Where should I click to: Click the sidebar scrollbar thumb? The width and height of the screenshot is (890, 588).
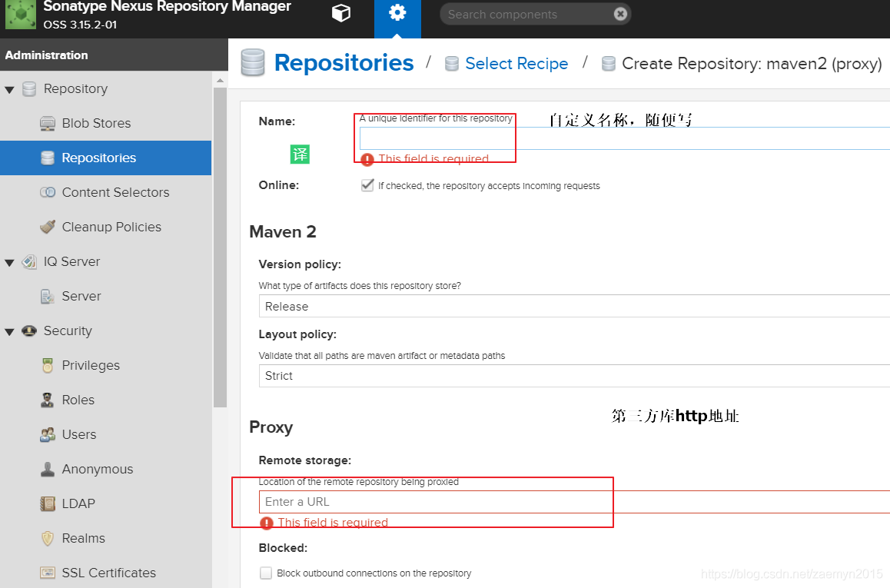(221, 248)
